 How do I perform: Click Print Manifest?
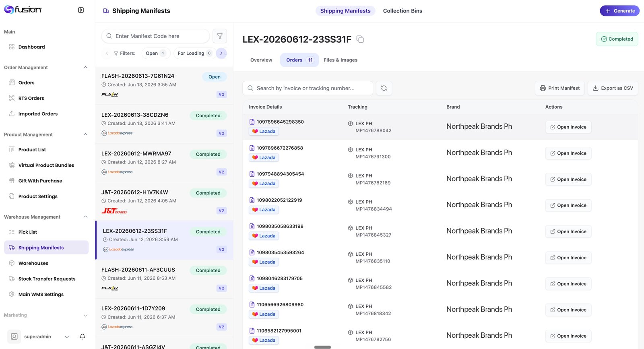tap(559, 88)
